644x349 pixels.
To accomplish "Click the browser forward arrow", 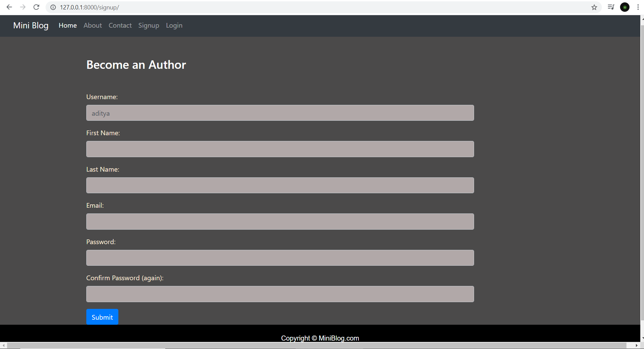I will pos(23,7).
